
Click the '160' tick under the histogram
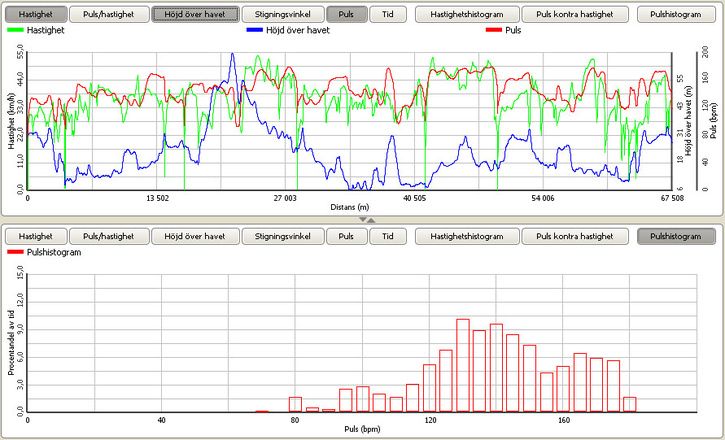click(x=564, y=421)
